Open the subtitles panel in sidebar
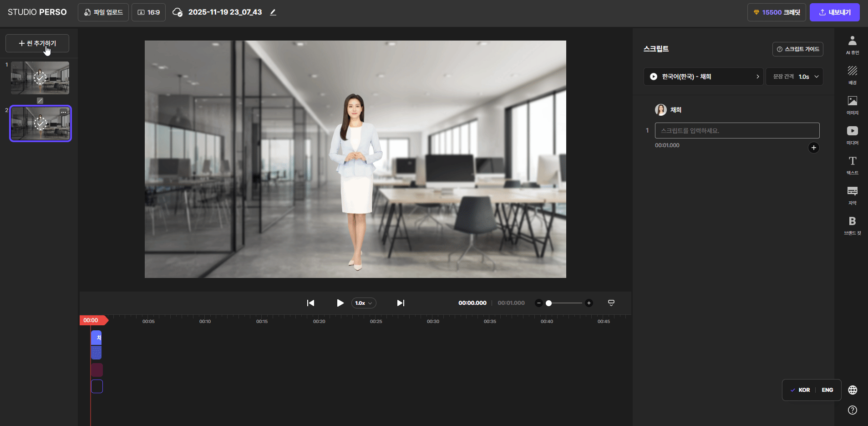This screenshot has height=426, width=868. pos(852,195)
